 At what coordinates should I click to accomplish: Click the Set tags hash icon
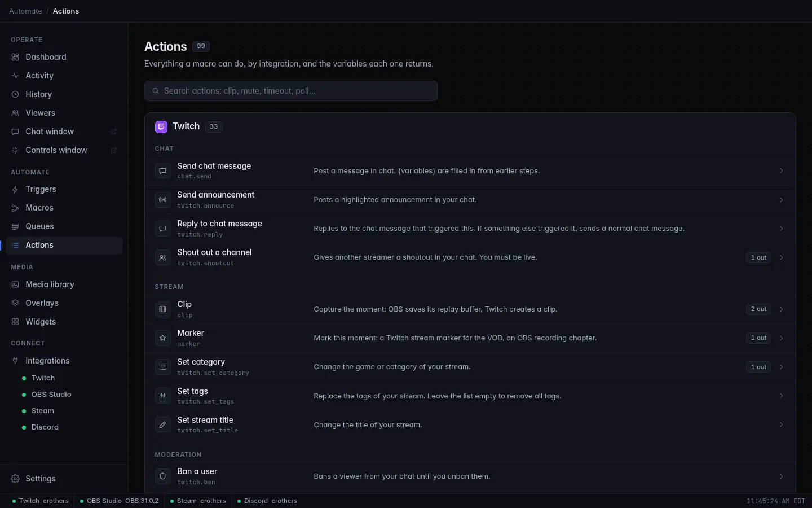point(162,396)
